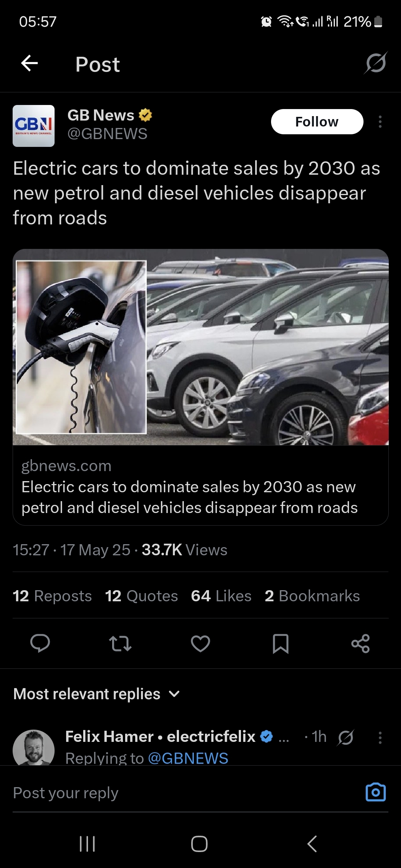This screenshot has width=401, height=868.
Task: Open the Grok icon on Felix Hamer's reply
Action: click(346, 737)
